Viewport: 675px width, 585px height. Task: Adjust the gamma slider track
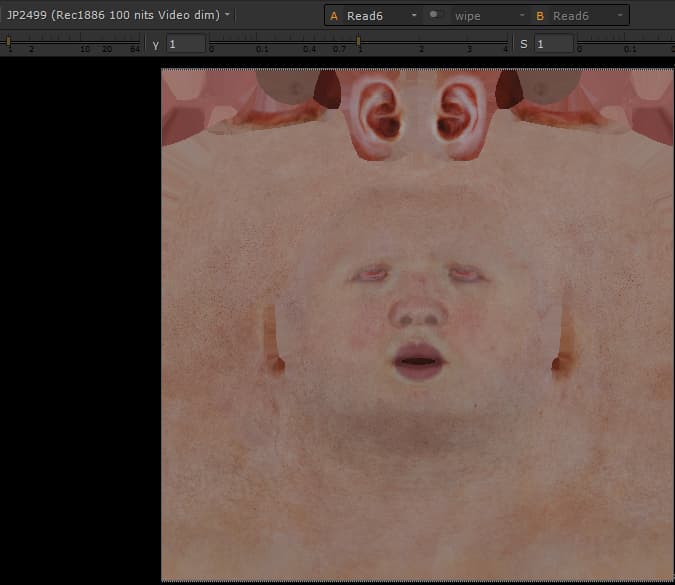[359, 43]
